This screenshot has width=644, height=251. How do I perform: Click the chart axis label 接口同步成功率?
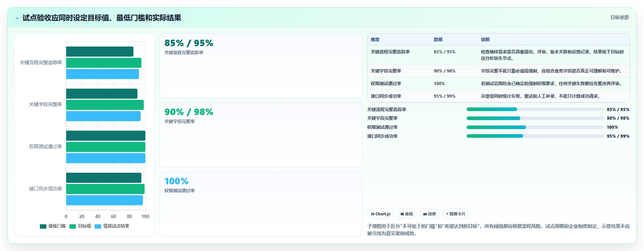coord(45,189)
